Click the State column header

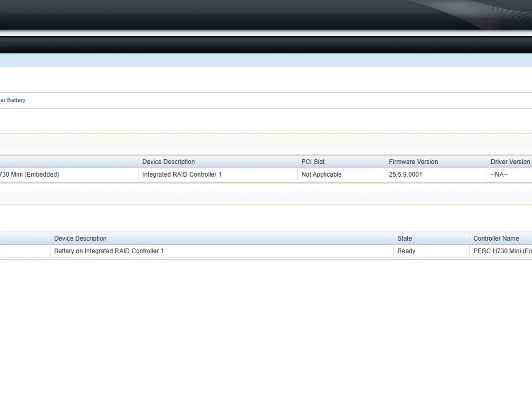coord(404,238)
